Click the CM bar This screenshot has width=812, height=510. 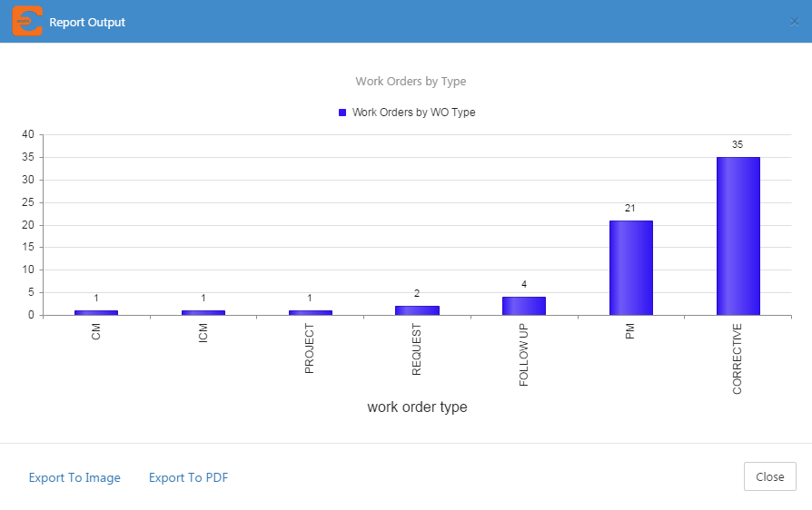(x=96, y=312)
